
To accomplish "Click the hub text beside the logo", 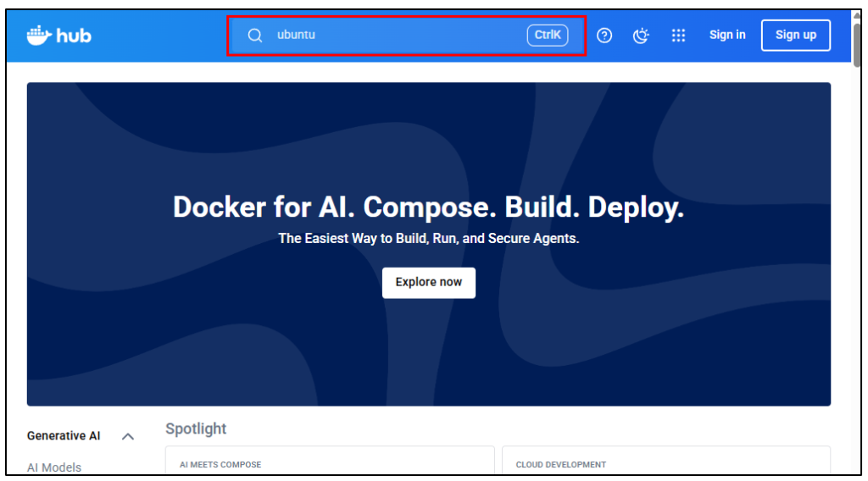I will [x=74, y=36].
